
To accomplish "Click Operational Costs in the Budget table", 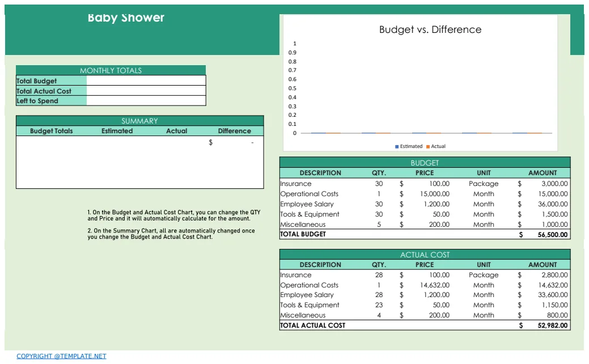I will (310, 194).
